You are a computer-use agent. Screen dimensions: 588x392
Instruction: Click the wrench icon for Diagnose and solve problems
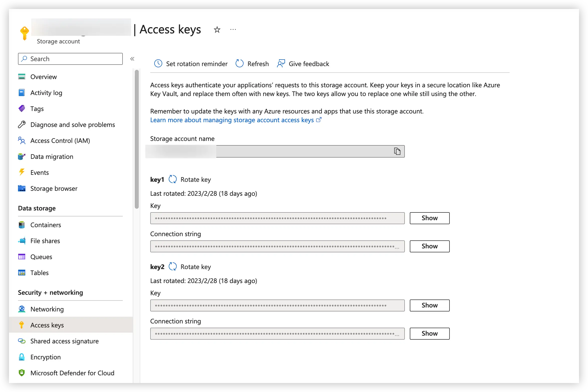(22, 124)
